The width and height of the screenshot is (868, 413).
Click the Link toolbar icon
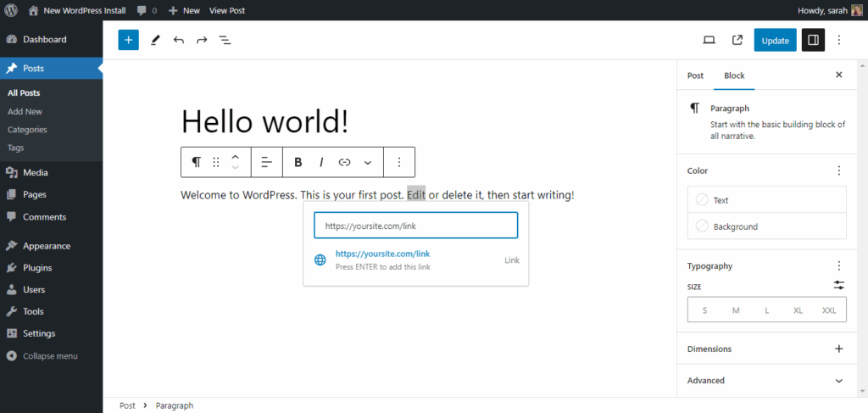(x=344, y=162)
